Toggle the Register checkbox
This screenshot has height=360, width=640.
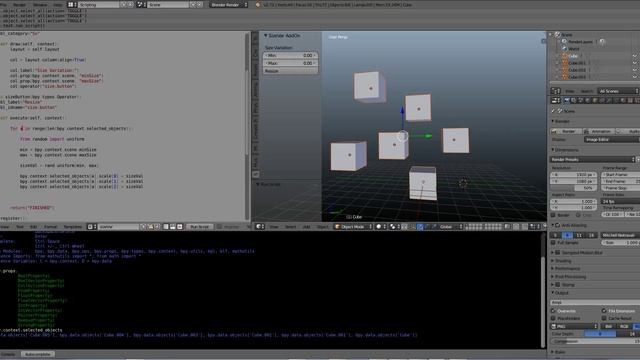pyautogui.click(x=220, y=227)
